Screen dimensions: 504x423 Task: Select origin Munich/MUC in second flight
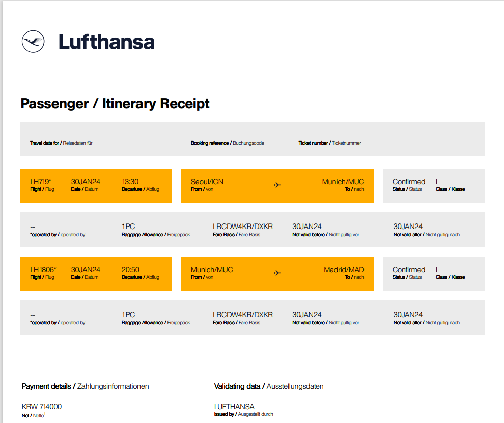[212, 270]
